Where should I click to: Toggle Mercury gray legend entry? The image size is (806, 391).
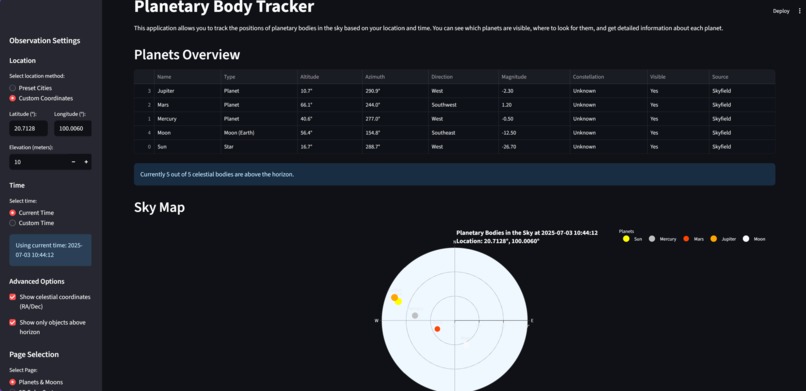point(663,239)
